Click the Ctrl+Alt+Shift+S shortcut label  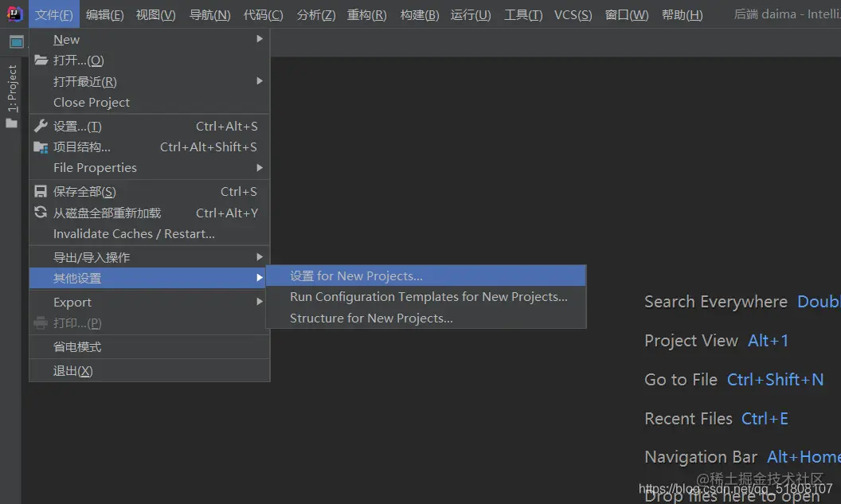209,147
